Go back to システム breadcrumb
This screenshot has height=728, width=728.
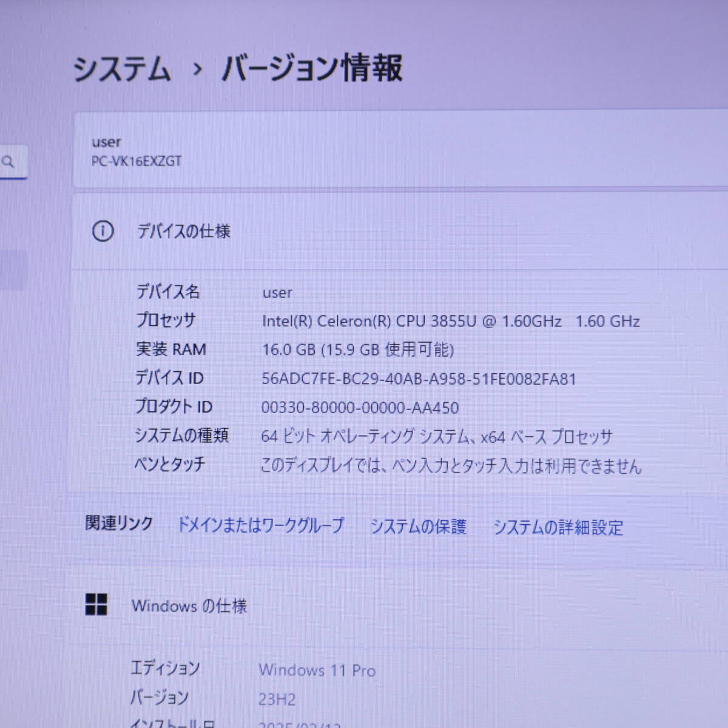[122, 69]
